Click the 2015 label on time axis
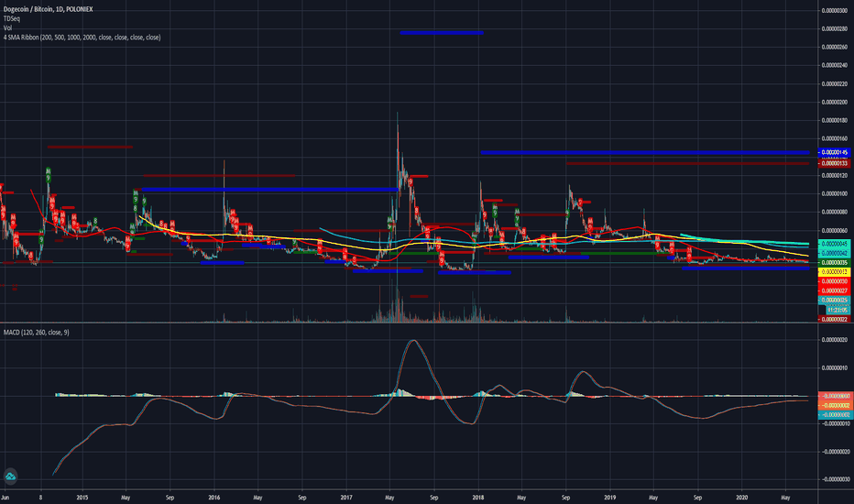The width and height of the screenshot is (854, 504). click(82, 498)
